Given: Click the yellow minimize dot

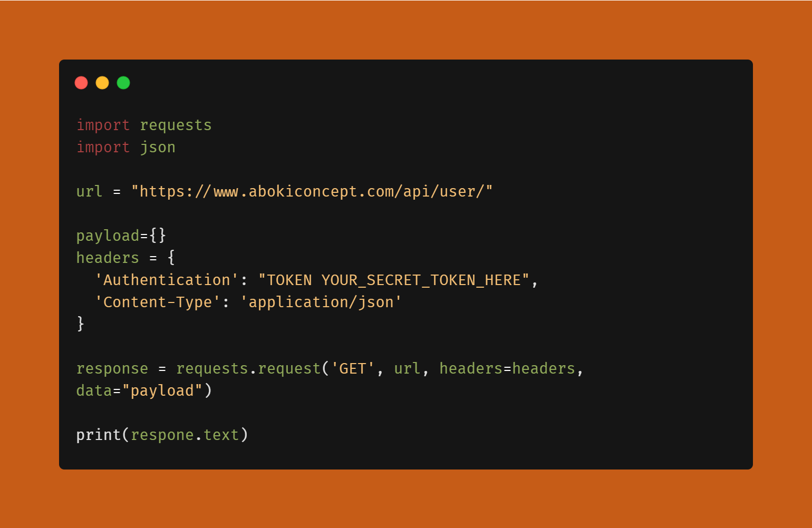Looking at the screenshot, I should pos(102,83).
